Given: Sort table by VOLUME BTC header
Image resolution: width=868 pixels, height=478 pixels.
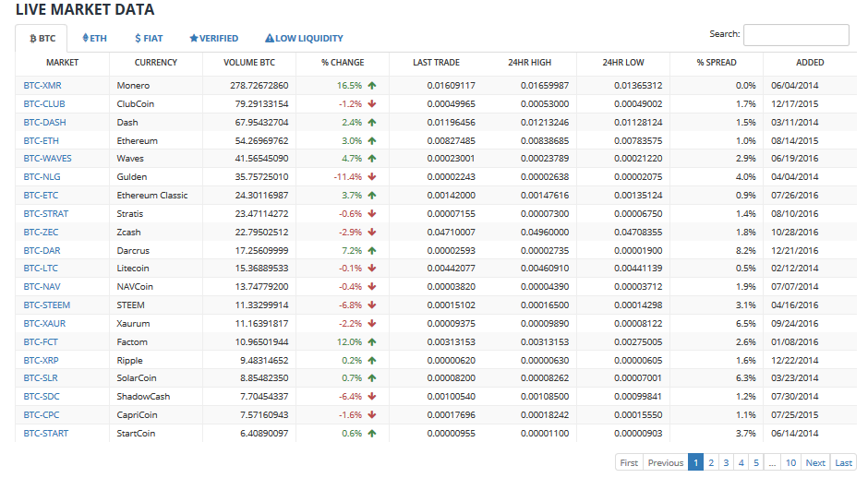Looking at the screenshot, I should click(x=249, y=63).
